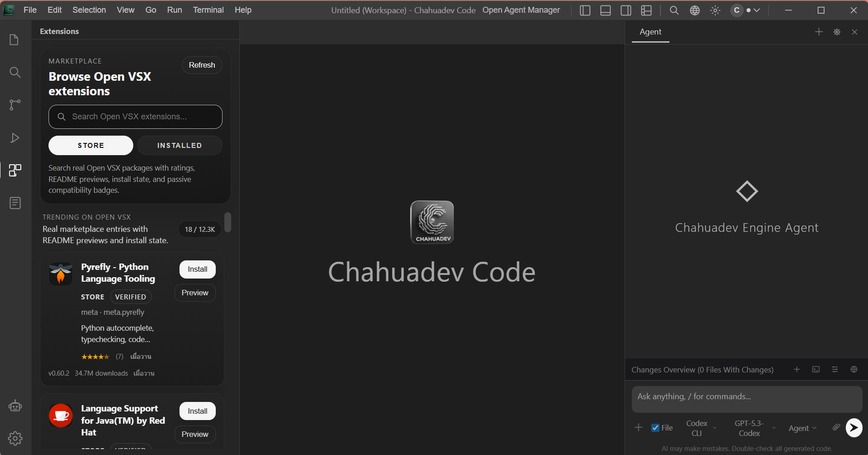Select the Search icon in activity bar
The height and width of the screenshot is (455, 868).
coord(15,72)
